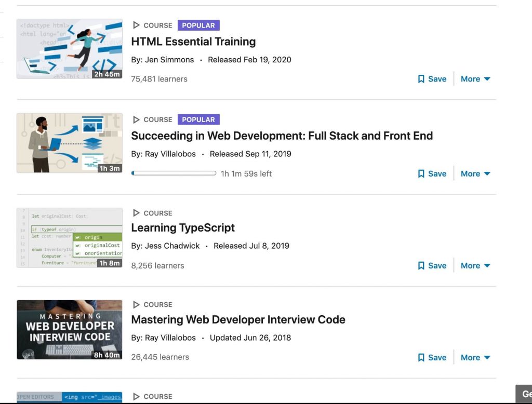Open the HTML Essential Training thumbnail
Viewport: 532px width, 404px height.
click(x=70, y=49)
